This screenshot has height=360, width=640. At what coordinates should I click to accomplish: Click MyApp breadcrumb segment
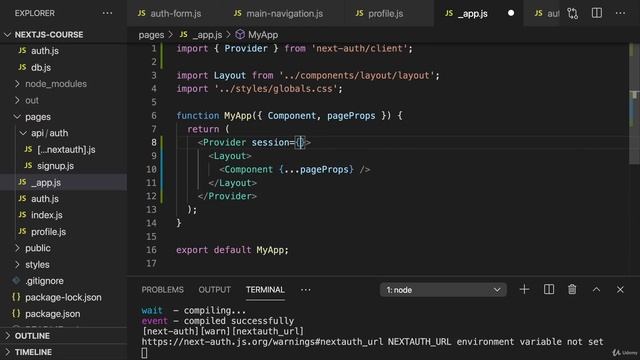coord(263,35)
